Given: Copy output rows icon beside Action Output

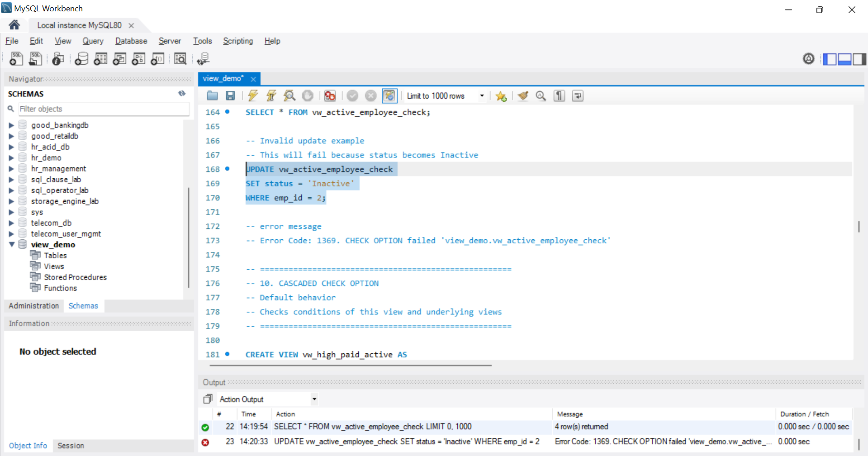Looking at the screenshot, I should pyautogui.click(x=208, y=399).
